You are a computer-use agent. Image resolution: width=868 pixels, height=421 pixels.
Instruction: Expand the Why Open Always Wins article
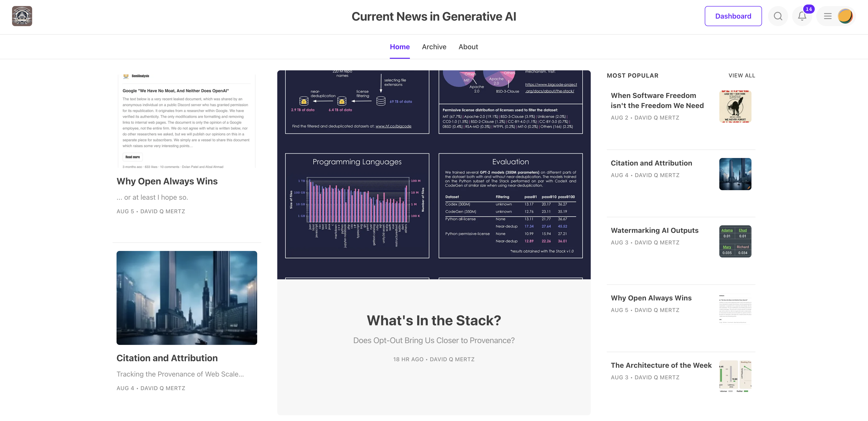coord(167,181)
